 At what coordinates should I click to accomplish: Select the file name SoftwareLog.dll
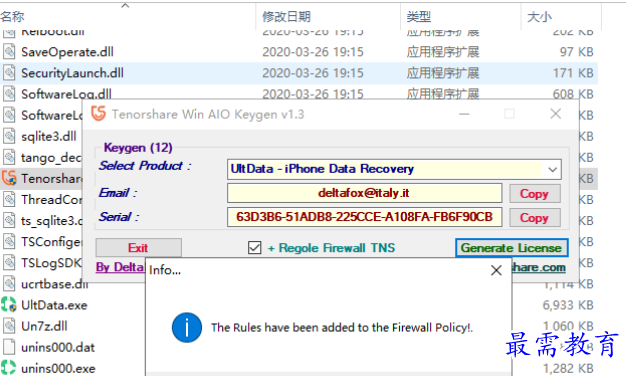pyautogui.click(x=66, y=94)
